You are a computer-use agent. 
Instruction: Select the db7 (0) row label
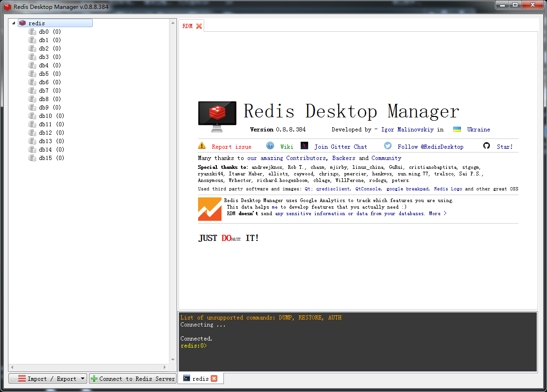[50, 91]
